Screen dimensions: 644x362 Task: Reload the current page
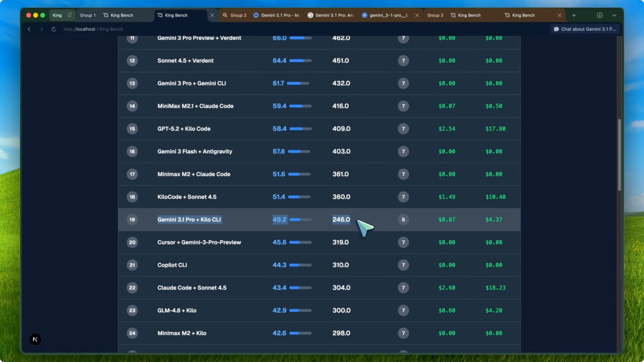pos(54,29)
